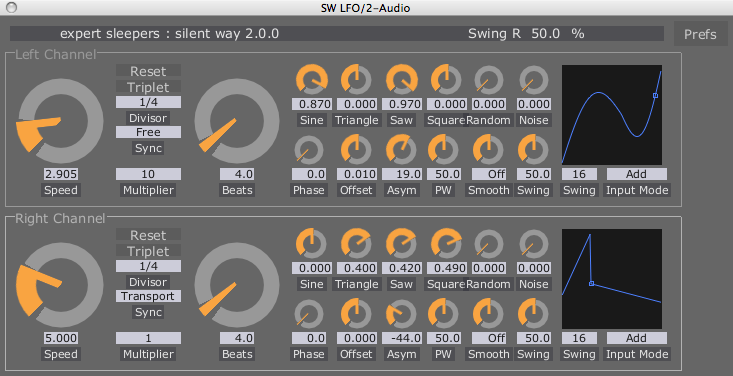The height and width of the screenshot is (376, 733).
Task: Click the Right Channel Square knob
Action: [x=446, y=244]
